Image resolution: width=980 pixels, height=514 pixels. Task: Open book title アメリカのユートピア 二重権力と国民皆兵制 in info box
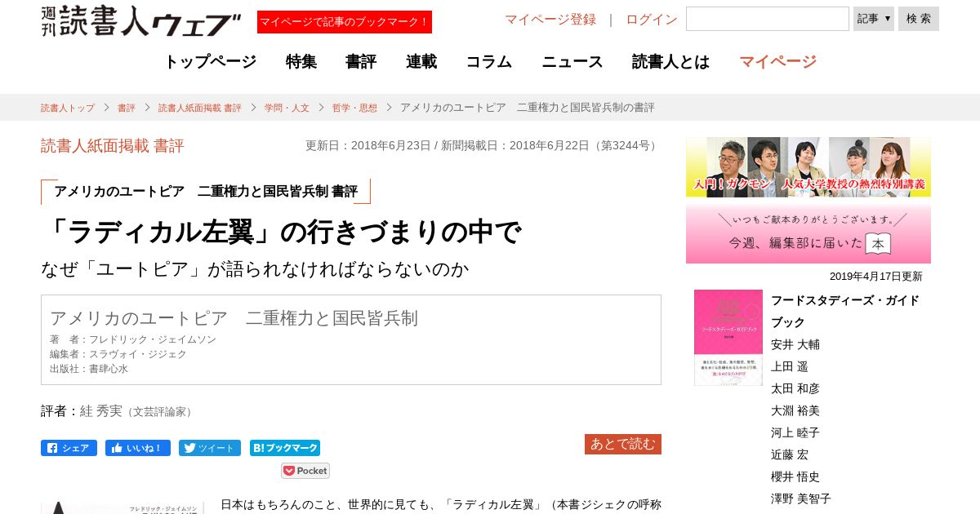click(234, 318)
